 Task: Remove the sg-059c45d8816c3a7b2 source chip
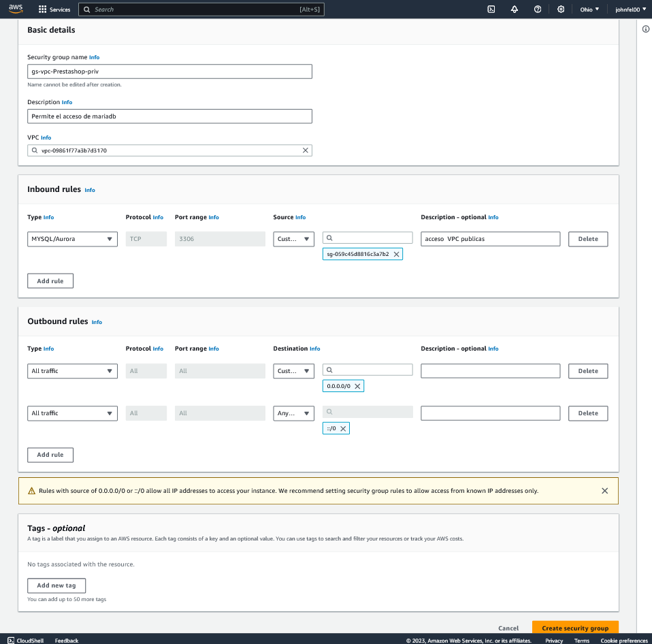397,254
